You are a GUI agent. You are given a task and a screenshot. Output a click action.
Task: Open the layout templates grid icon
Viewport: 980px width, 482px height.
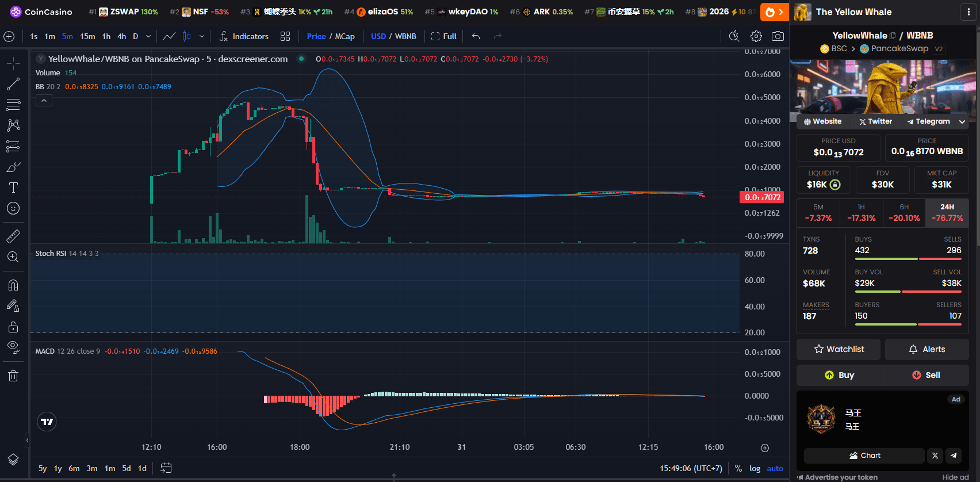(x=285, y=36)
